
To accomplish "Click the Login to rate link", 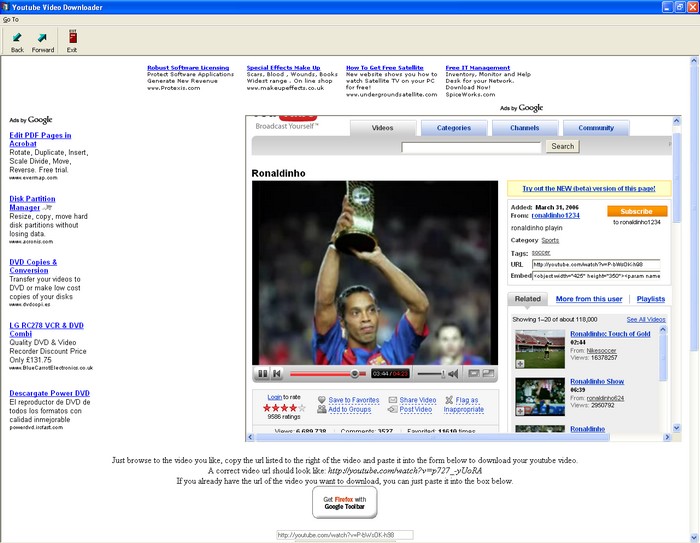I will pos(274,397).
